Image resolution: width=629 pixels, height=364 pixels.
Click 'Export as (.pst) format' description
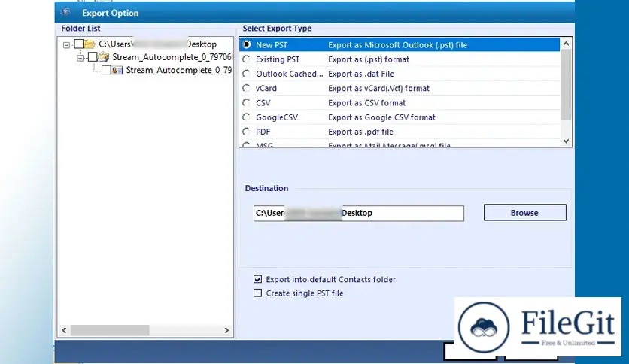tap(369, 59)
